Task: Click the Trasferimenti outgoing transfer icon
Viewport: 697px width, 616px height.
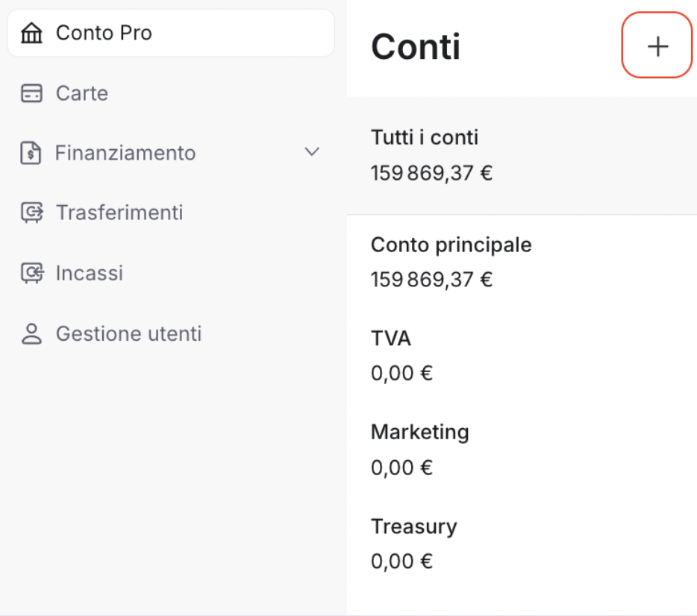Action: [32, 213]
